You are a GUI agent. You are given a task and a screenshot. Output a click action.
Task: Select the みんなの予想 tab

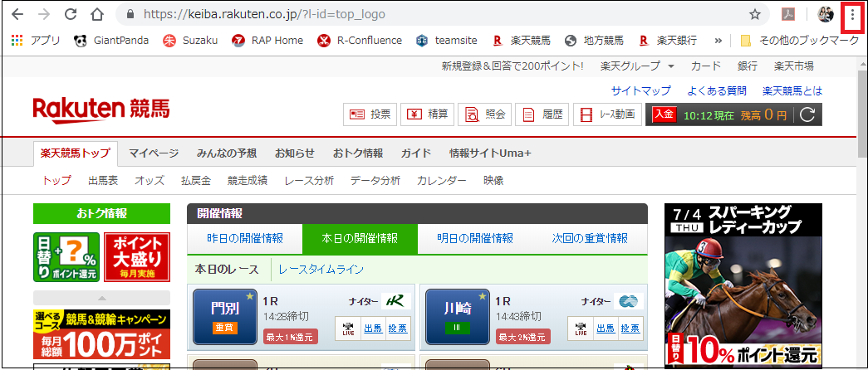[227, 153]
